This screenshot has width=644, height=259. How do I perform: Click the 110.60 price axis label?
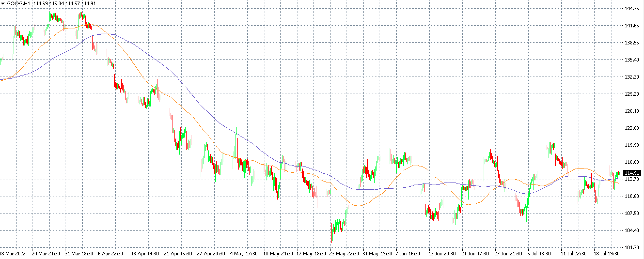(632, 196)
